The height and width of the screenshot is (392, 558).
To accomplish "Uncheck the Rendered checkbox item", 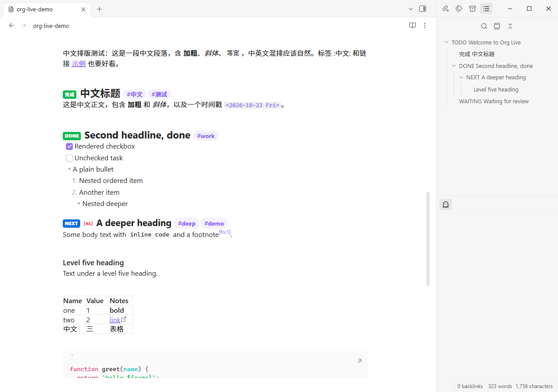I will [x=69, y=146].
